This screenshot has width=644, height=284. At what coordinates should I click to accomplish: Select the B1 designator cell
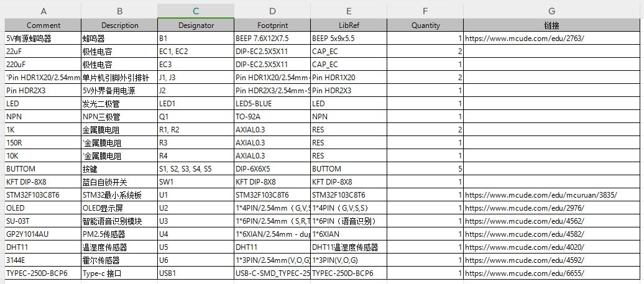[196, 39]
